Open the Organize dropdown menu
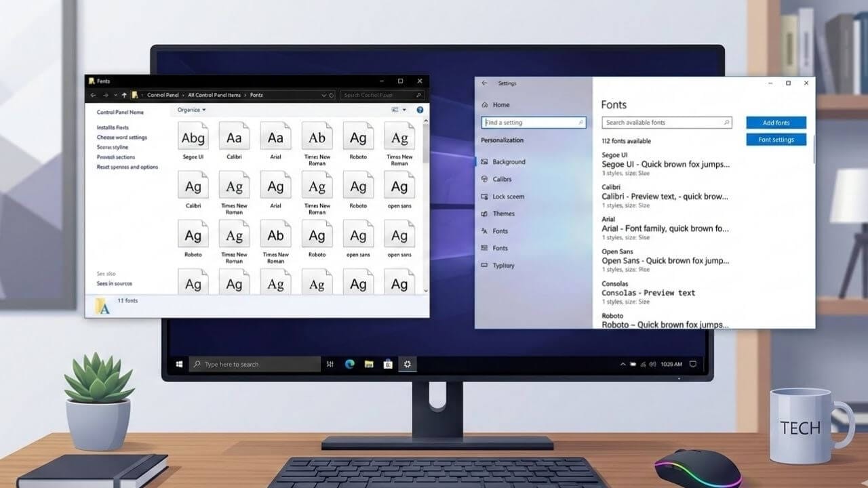 191,109
